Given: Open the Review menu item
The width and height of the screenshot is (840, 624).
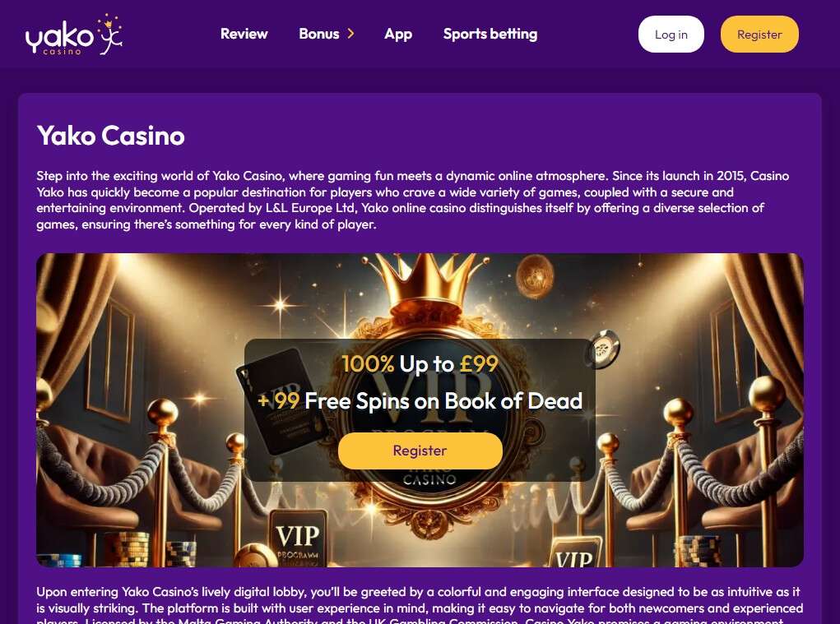Looking at the screenshot, I should [x=244, y=34].
